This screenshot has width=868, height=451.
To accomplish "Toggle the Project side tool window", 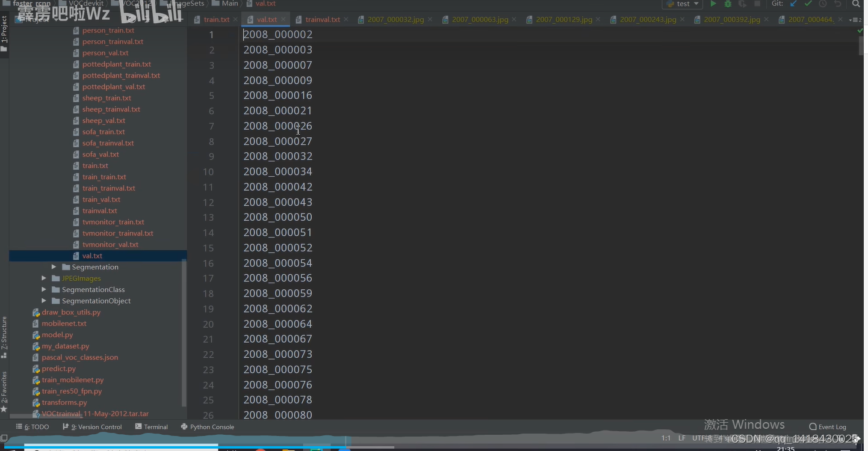I will click(4, 34).
